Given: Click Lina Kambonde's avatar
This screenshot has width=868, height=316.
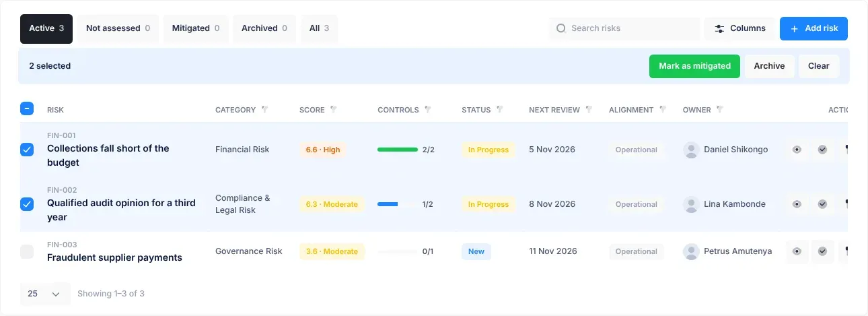Looking at the screenshot, I should point(691,204).
